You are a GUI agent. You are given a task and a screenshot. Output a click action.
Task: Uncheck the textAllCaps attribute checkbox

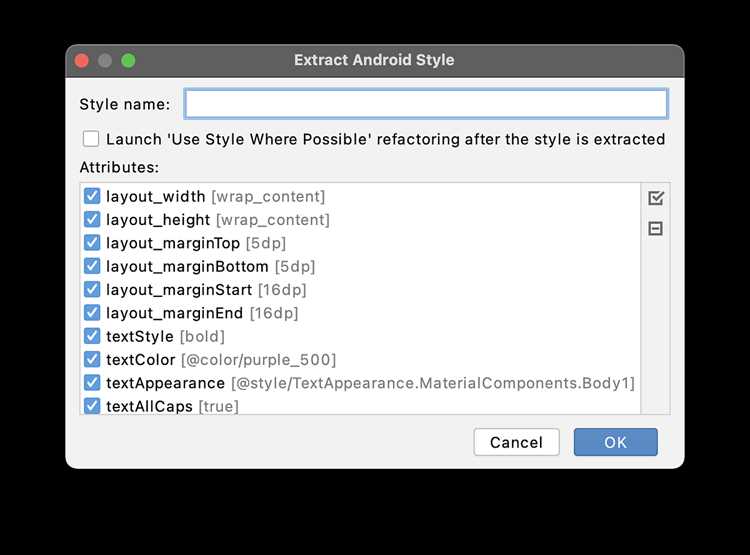(x=92, y=406)
